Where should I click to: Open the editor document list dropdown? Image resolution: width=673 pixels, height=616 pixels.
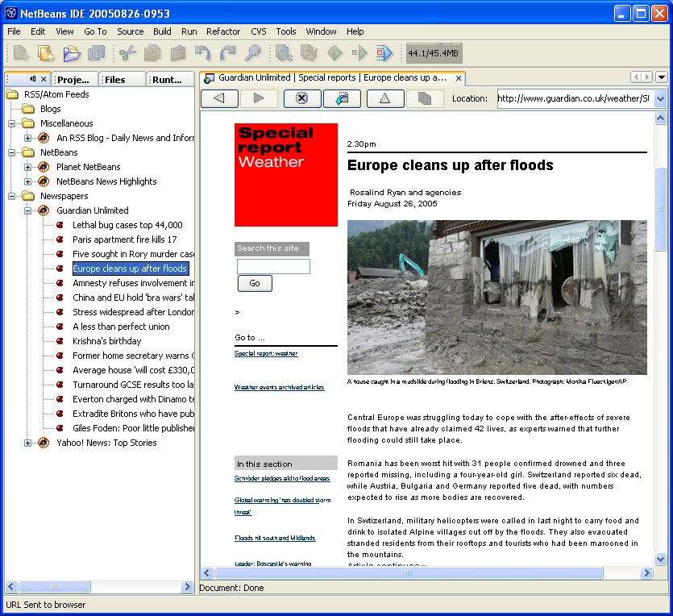pyautogui.click(x=662, y=77)
